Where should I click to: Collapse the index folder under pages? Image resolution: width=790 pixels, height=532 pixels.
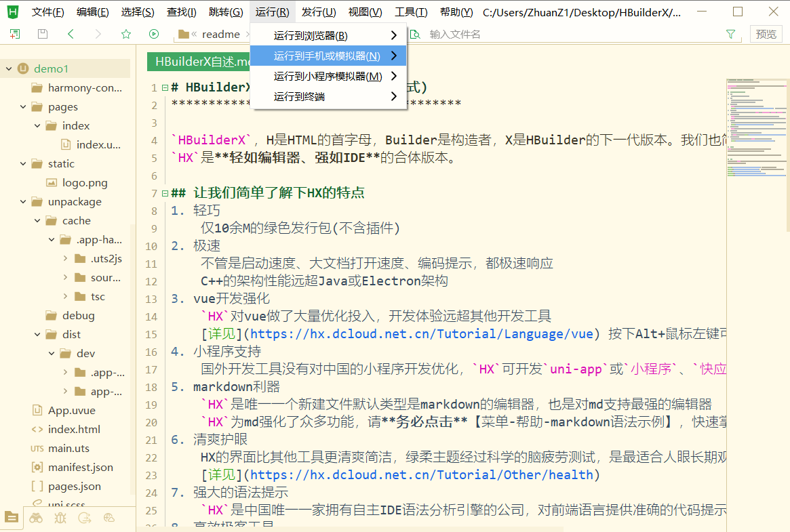click(x=37, y=126)
